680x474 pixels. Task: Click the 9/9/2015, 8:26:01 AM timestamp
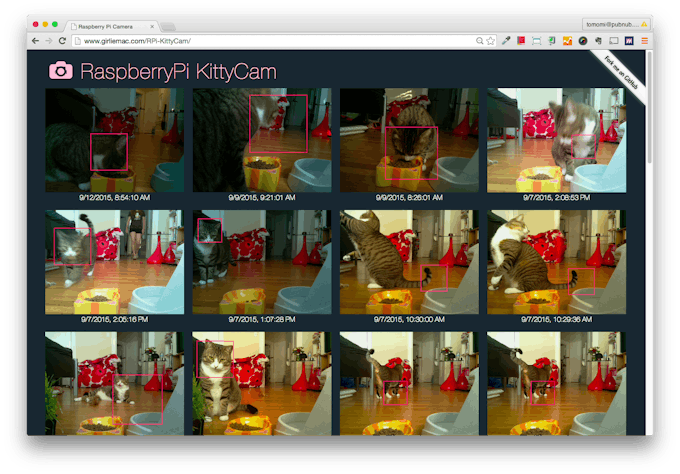click(x=409, y=198)
